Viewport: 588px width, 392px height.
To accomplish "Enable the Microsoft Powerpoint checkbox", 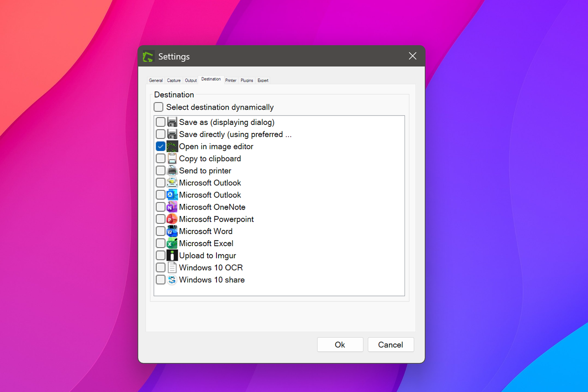I will (x=161, y=219).
